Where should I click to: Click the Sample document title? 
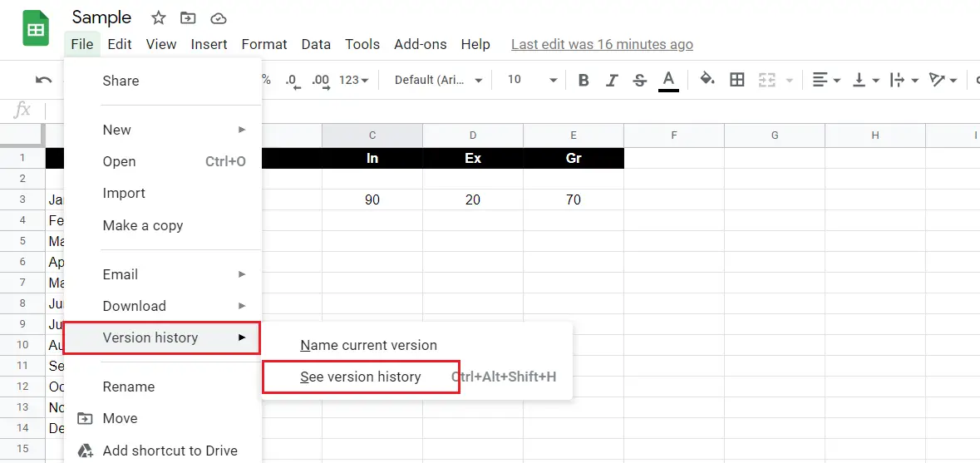tap(102, 17)
